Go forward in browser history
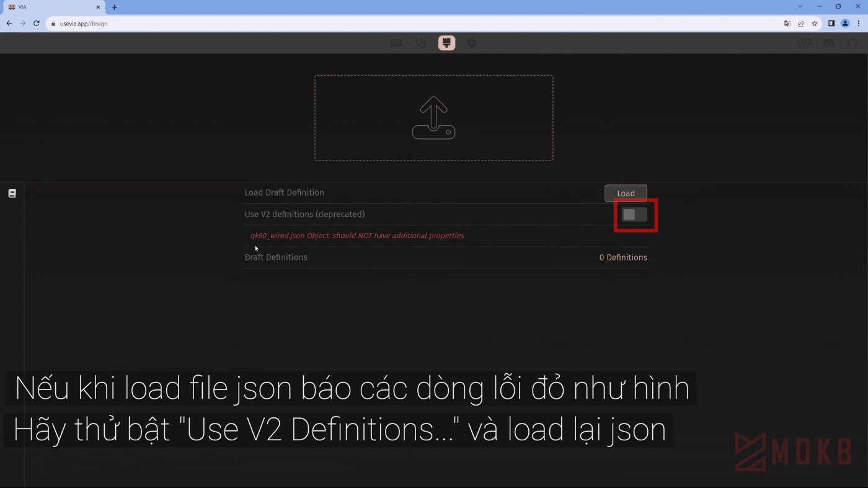Image resolution: width=868 pixels, height=488 pixels. (x=23, y=24)
